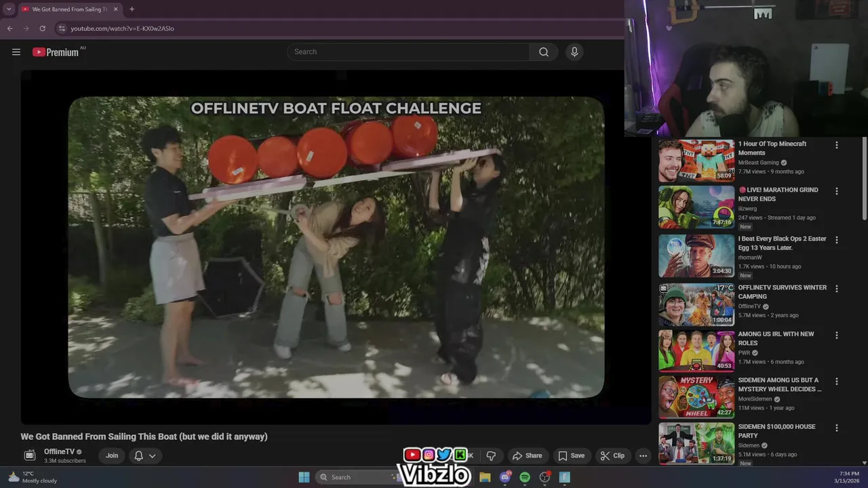Click the page vertical scrollbar

click(x=865, y=178)
